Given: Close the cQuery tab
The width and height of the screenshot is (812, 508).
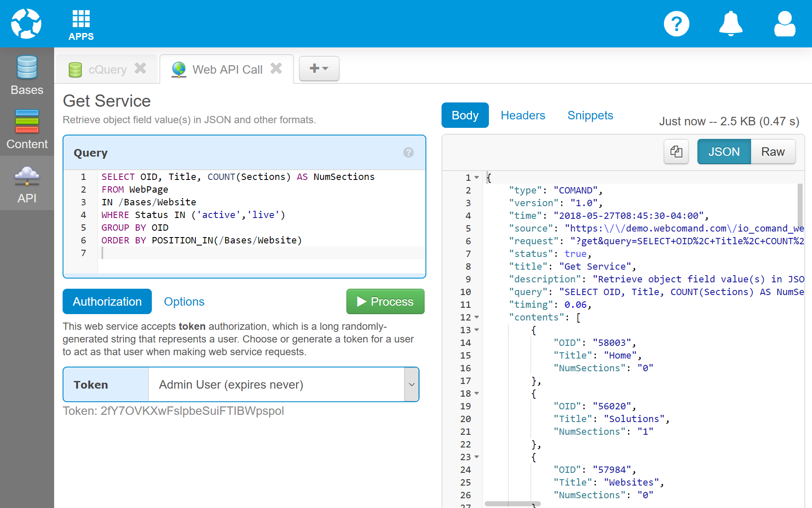Looking at the screenshot, I should pyautogui.click(x=140, y=68).
